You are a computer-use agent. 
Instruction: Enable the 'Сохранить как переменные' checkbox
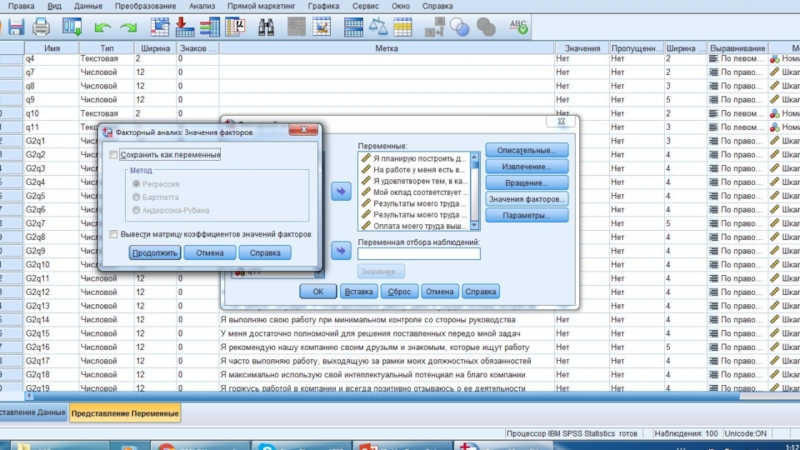tap(113, 155)
